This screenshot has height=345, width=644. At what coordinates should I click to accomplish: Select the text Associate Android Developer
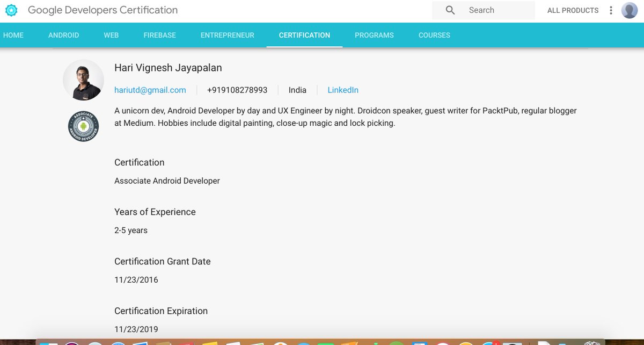167,181
